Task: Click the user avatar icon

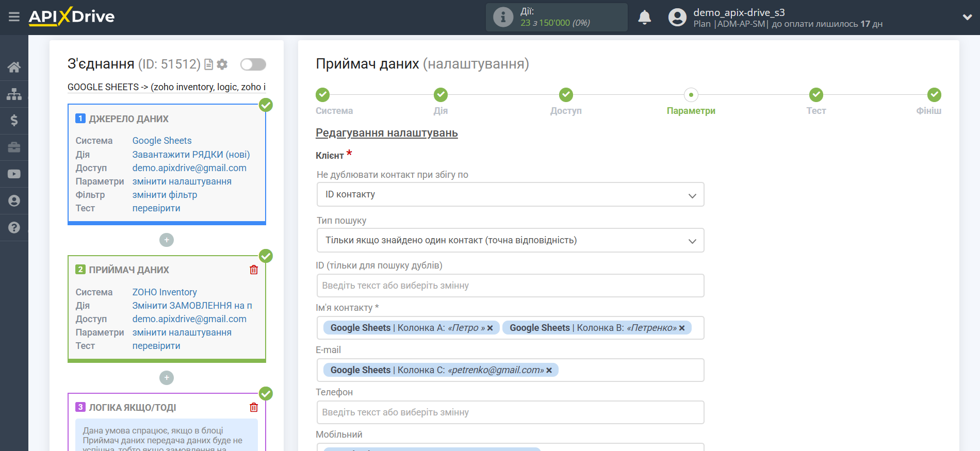Action: click(x=677, y=18)
